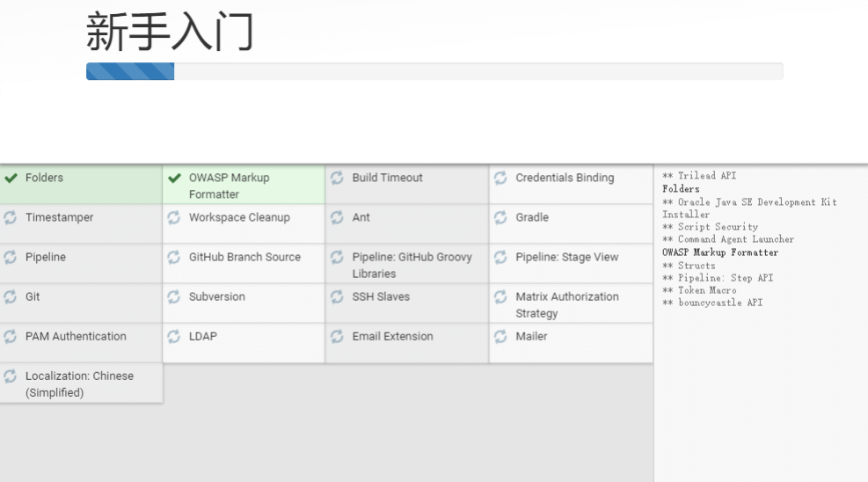
Task: Click the refresh icon beside SSH Slaves
Action: (x=337, y=296)
